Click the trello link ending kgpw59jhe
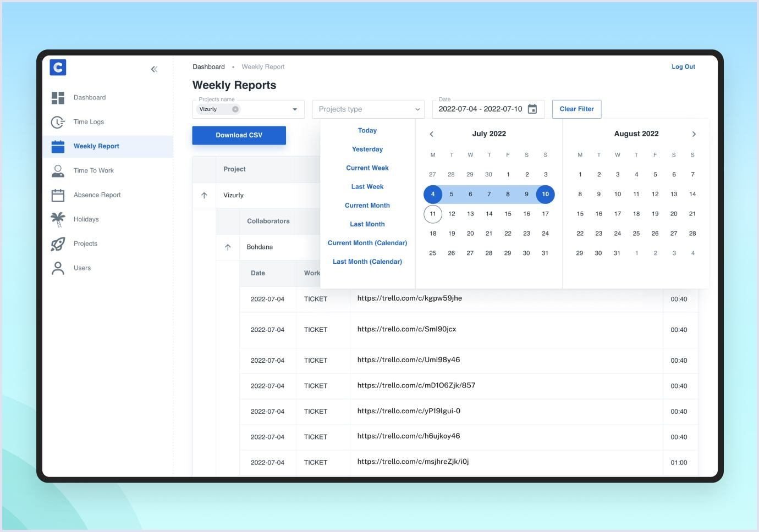 [409, 298]
